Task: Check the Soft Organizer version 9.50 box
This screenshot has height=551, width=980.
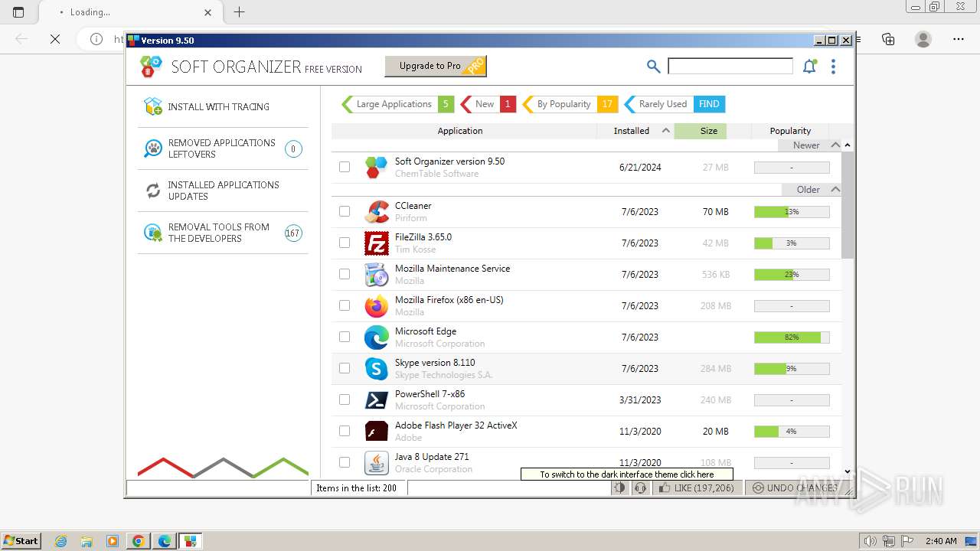Action: point(345,167)
